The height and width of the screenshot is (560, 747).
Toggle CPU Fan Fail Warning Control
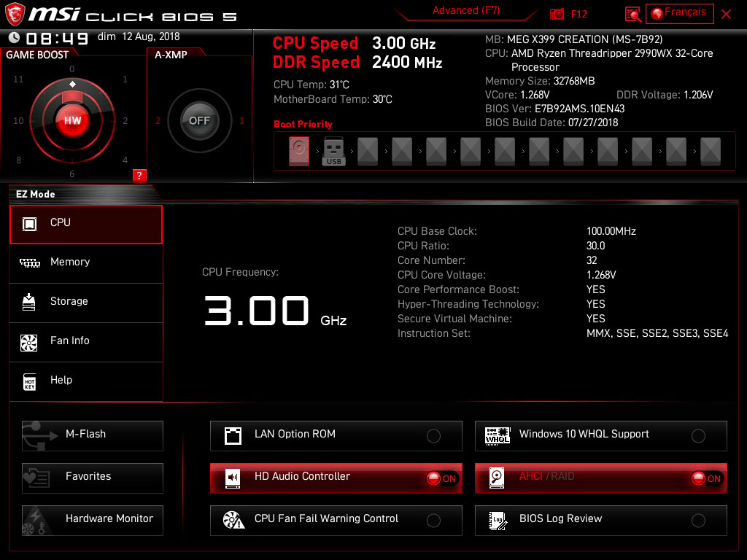click(433, 521)
